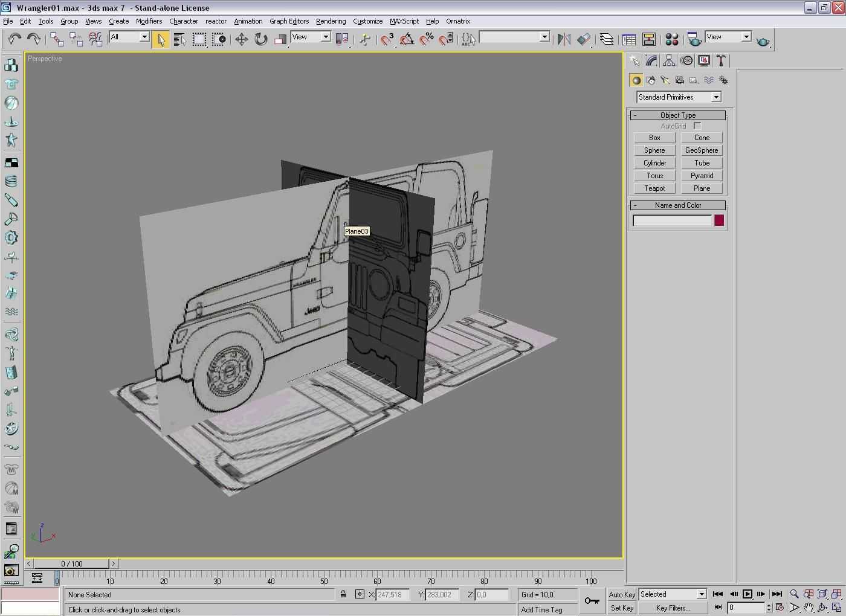Activate Select and Rotate tool
The image size is (846, 616).
(x=260, y=39)
